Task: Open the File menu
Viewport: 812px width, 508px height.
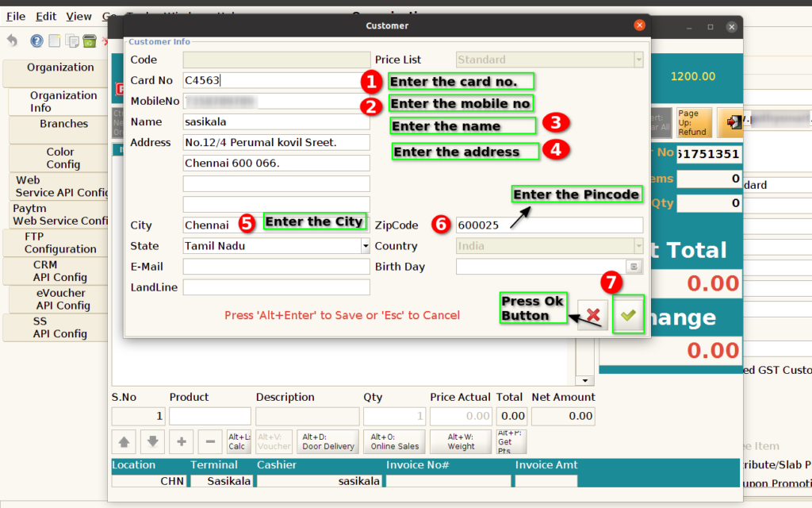Action: pos(16,17)
